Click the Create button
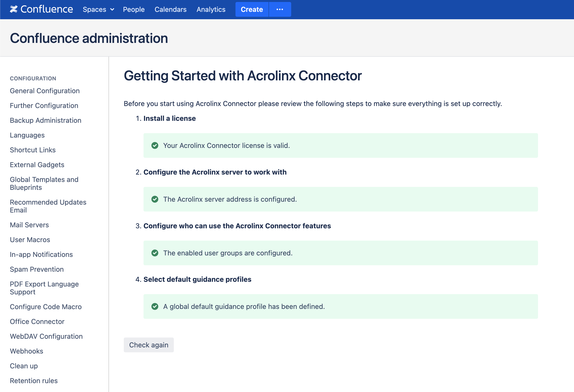Screen dimensions: 574x392 [252, 9]
